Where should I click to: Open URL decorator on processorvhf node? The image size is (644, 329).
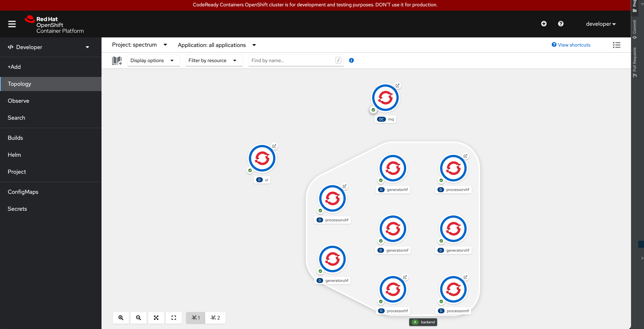(466, 156)
